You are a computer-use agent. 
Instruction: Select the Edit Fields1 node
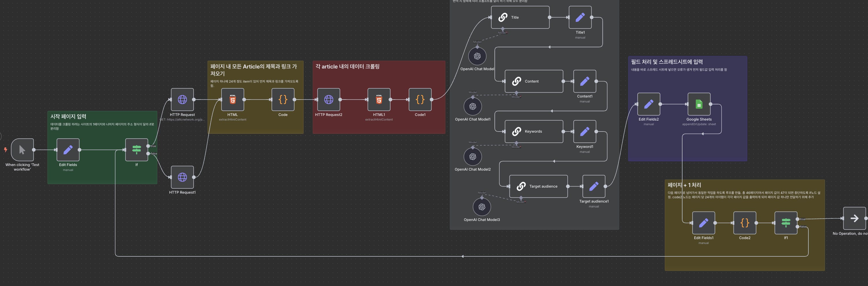point(704,223)
